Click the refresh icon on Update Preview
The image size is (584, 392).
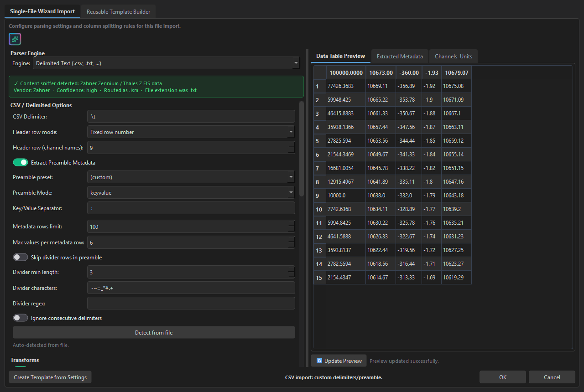pos(319,361)
